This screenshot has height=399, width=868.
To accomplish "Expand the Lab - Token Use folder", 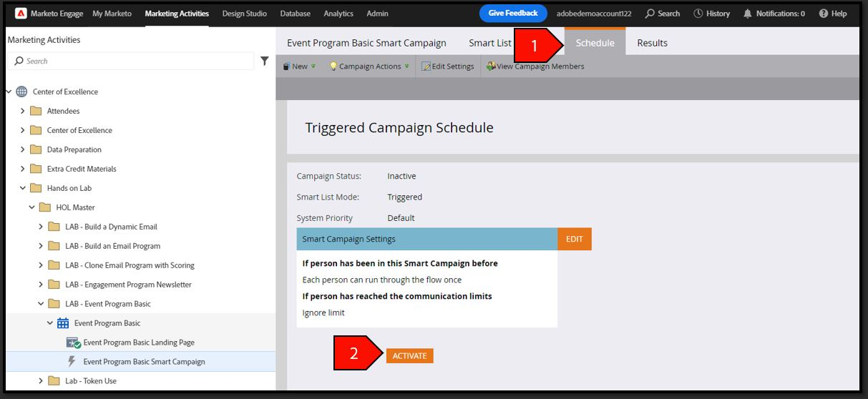I will [x=41, y=381].
